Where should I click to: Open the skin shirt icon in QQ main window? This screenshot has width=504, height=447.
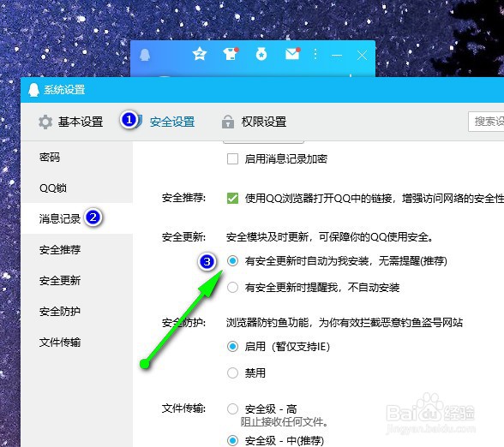pos(231,54)
